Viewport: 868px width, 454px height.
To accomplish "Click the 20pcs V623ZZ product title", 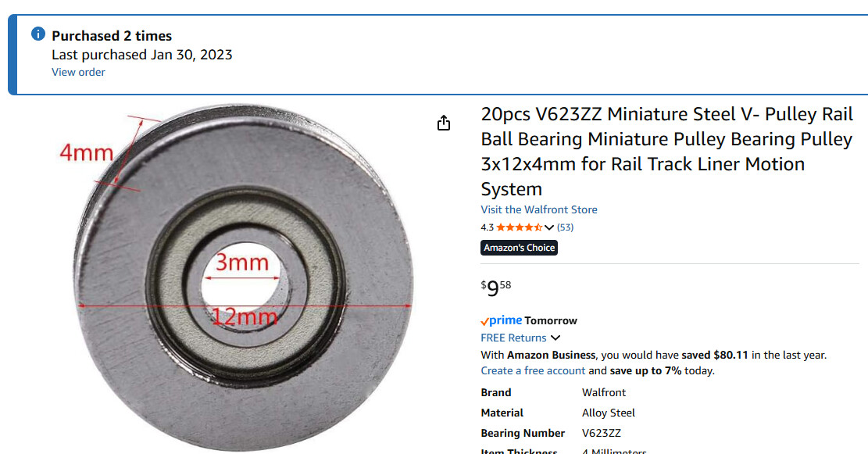I will (666, 152).
